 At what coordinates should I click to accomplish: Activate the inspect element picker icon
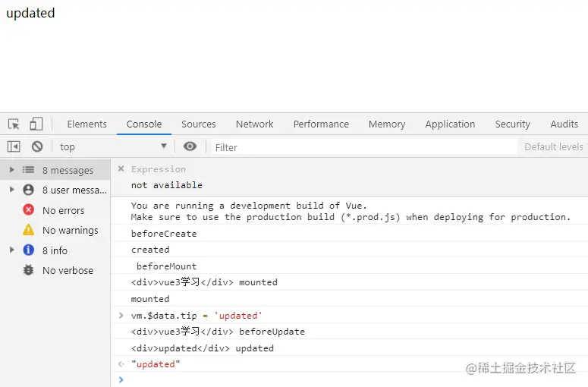pos(14,124)
